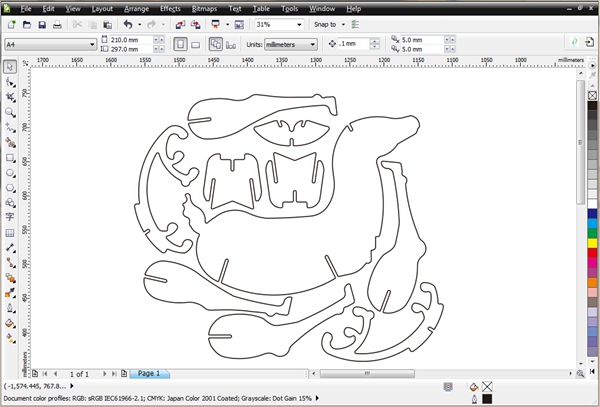Screen dimensions: 600x407
Task: Open the Outline Pen tool
Action: (x=10, y=308)
